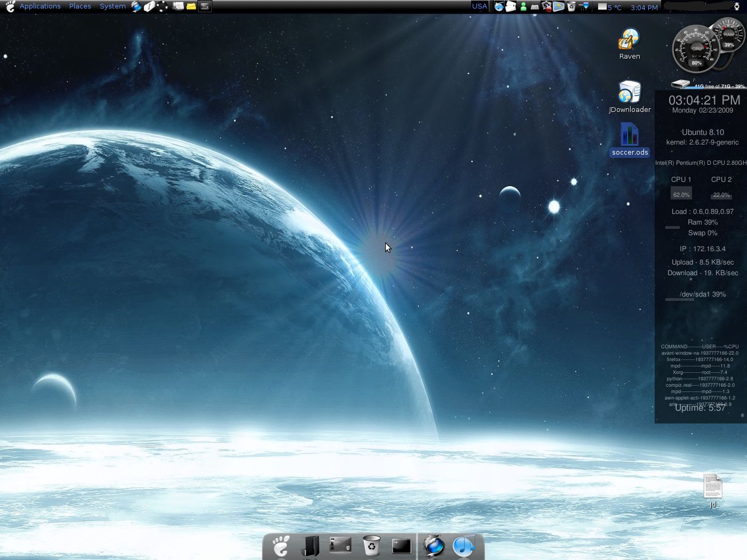Click the Download - 19. KB/sec text
This screenshot has width=747, height=560.
(x=703, y=273)
